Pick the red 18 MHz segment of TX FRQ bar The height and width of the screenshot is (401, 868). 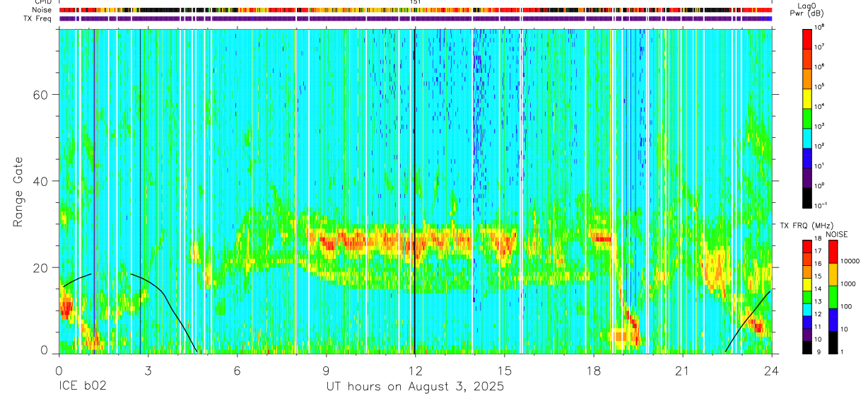[807, 246]
